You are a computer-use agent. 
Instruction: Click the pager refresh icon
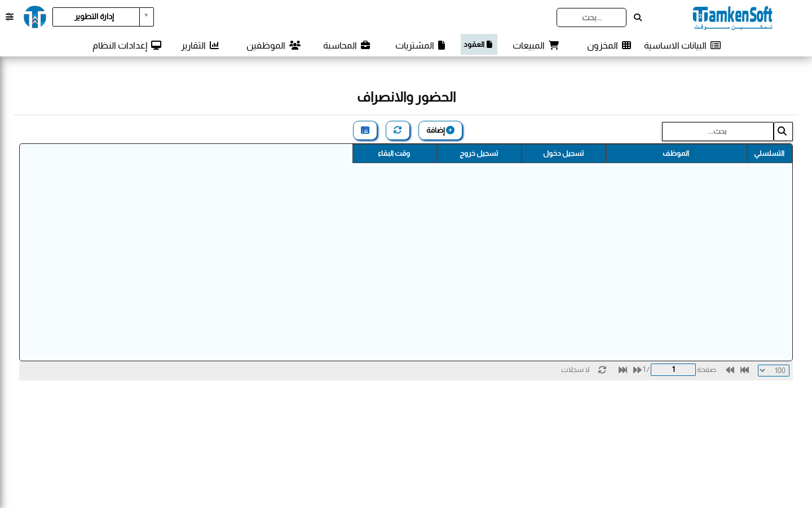tap(602, 370)
